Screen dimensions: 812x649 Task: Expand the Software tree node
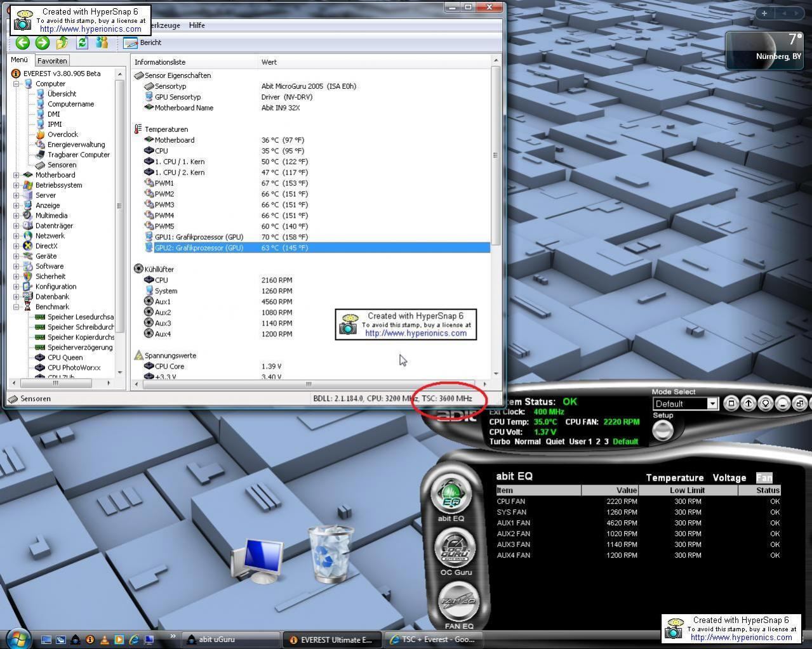tap(16, 266)
